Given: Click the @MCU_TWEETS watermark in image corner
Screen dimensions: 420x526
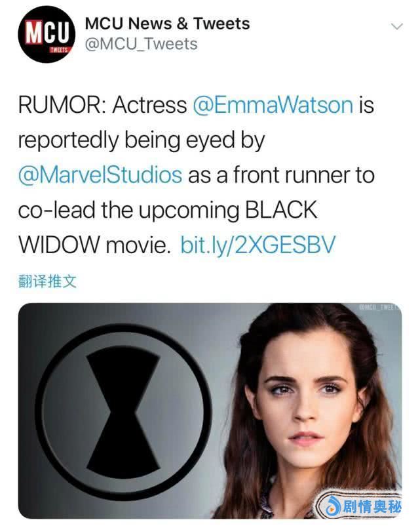Looking at the screenshot, I should point(379,307).
